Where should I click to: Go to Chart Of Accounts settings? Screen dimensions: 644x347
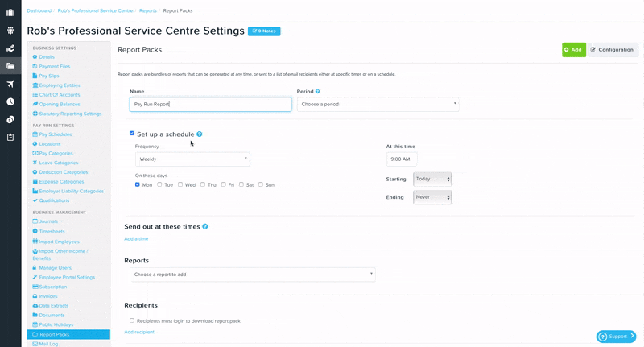[x=60, y=95]
